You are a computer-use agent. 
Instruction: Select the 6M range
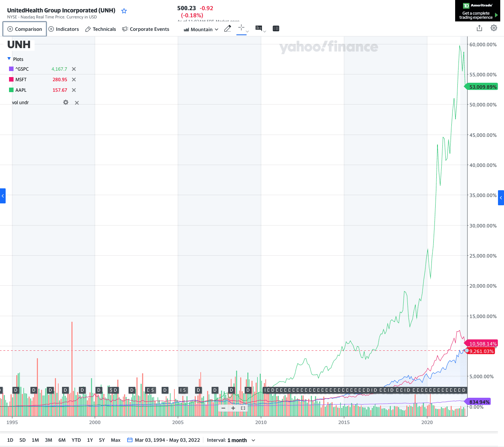pyautogui.click(x=62, y=440)
